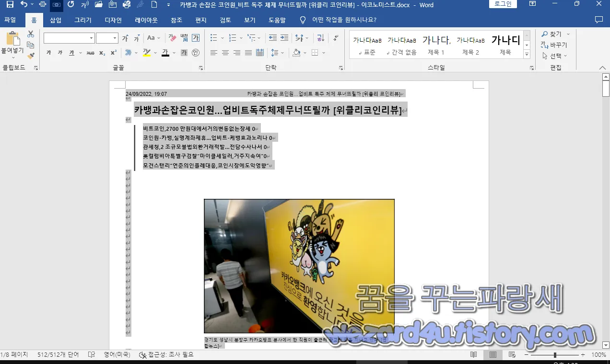Clear all formatting eraser icon
The width and height of the screenshot is (610, 364).
tap(172, 38)
